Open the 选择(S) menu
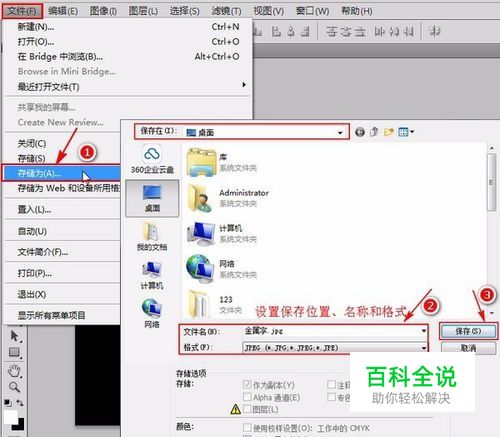The width and height of the screenshot is (500, 437). [184, 11]
